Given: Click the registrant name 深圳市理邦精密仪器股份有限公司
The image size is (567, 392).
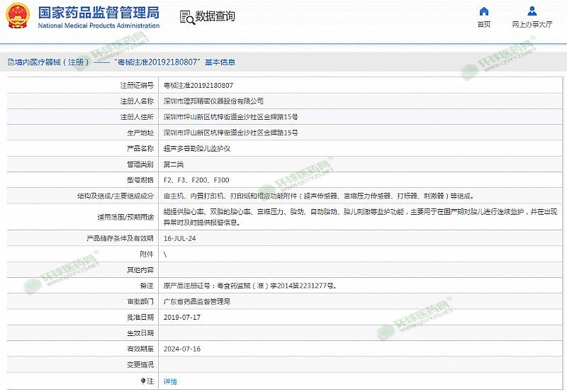Looking at the screenshot, I should pos(213,101).
